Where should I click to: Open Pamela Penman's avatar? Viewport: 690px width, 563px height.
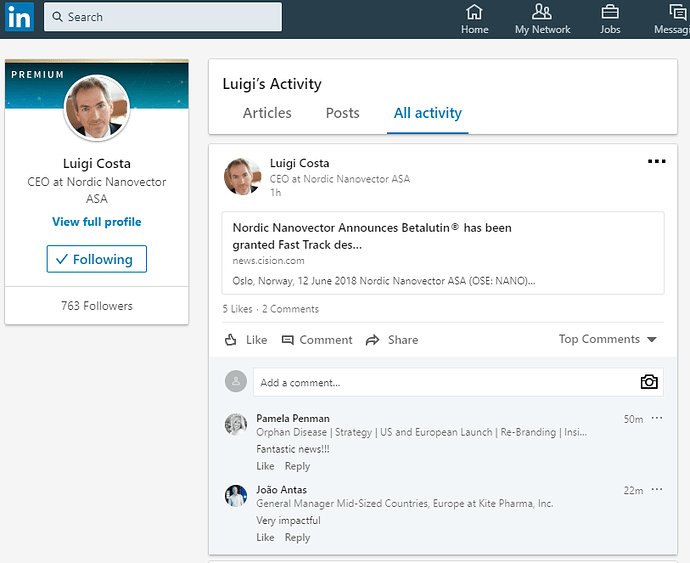(236, 424)
